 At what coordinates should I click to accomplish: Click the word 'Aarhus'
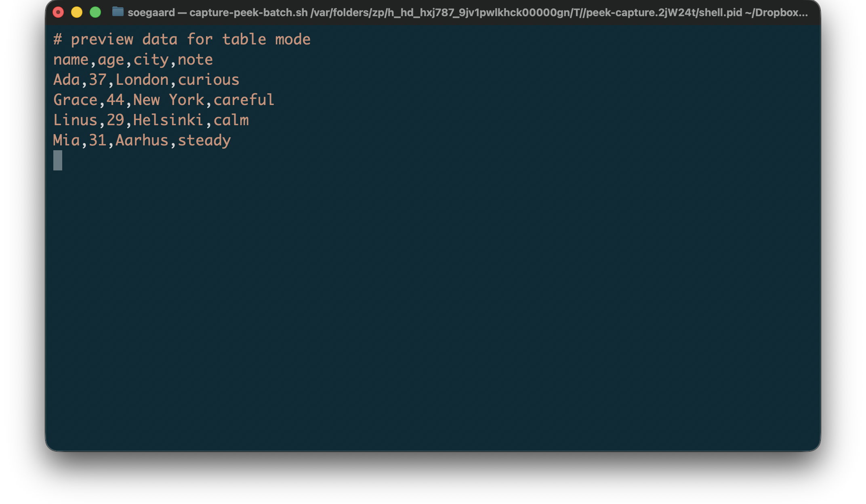(x=142, y=141)
